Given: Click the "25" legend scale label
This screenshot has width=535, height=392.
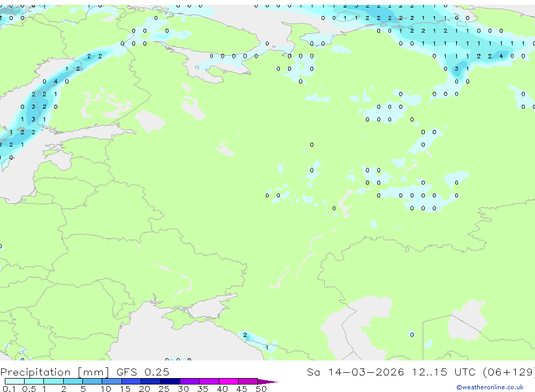Looking at the screenshot, I should coord(164,389).
